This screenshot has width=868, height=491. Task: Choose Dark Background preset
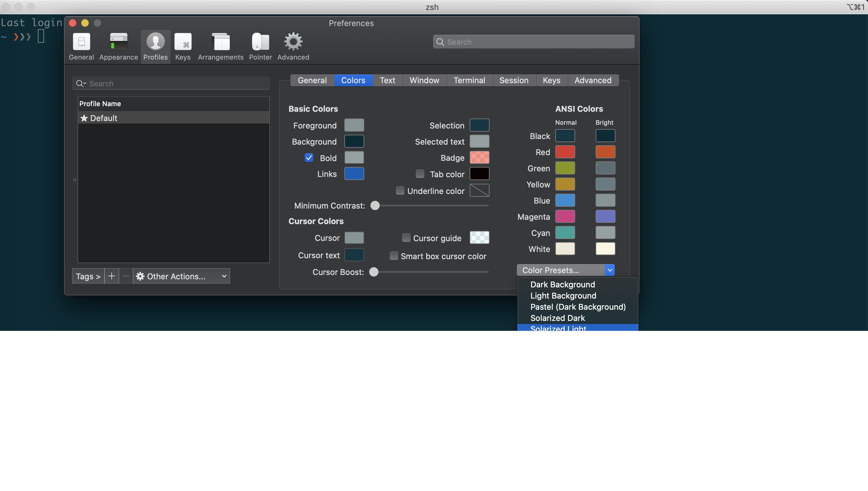[578, 284]
